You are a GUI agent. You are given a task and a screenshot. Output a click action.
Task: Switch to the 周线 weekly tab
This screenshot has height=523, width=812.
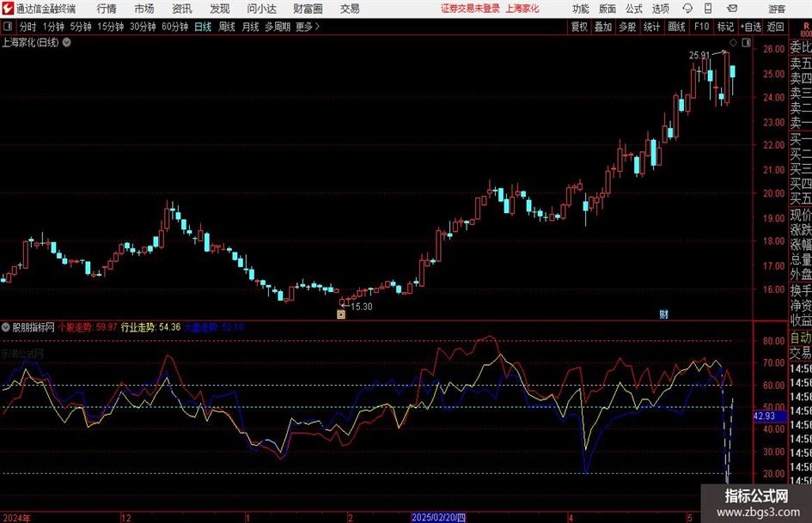(x=226, y=27)
